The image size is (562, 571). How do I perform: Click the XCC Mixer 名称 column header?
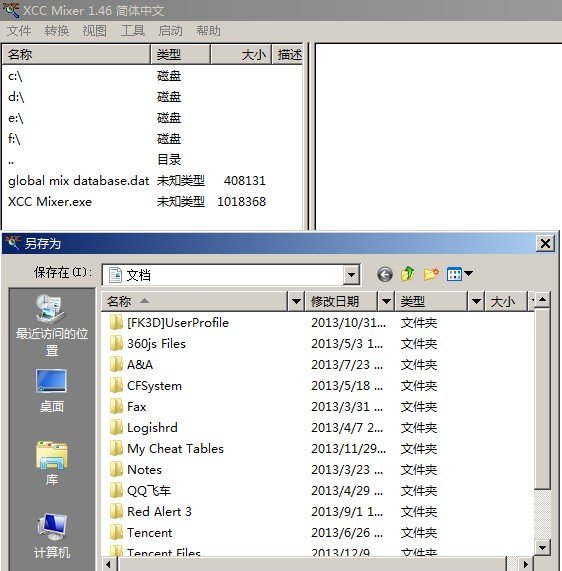pos(76,55)
